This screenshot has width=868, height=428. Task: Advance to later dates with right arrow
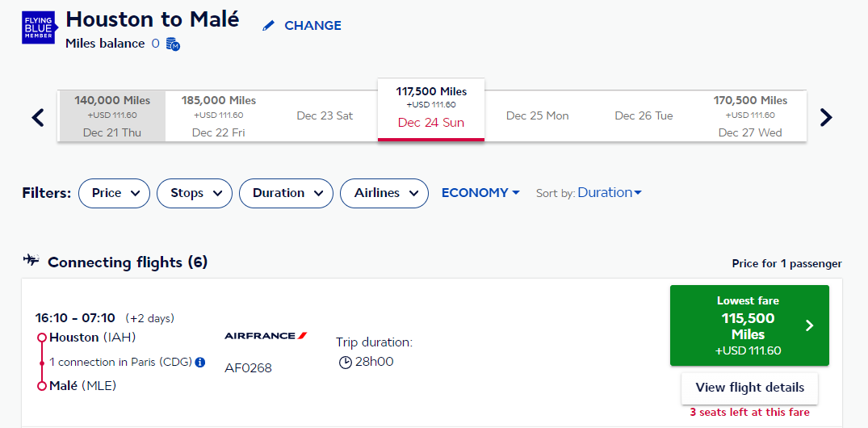pyautogui.click(x=826, y=117)
